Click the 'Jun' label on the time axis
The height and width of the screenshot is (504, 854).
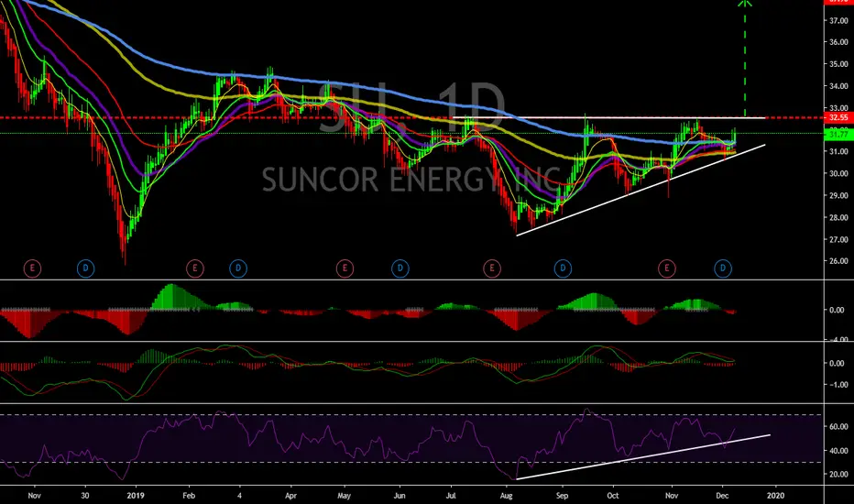pyautogui.click(x=400, y=495)
